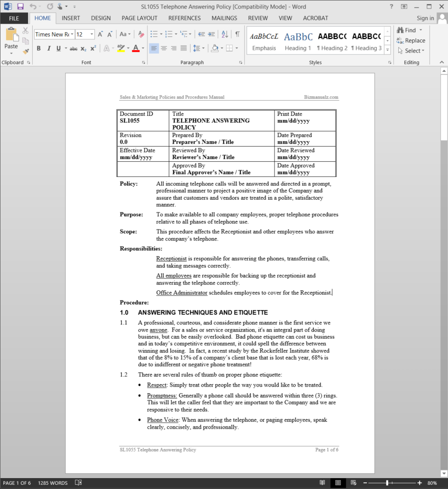Image resolution: width=448 pixels, height=489 pixels.
Task: Apply the Heading 1 style
Action: click(298, 41)
